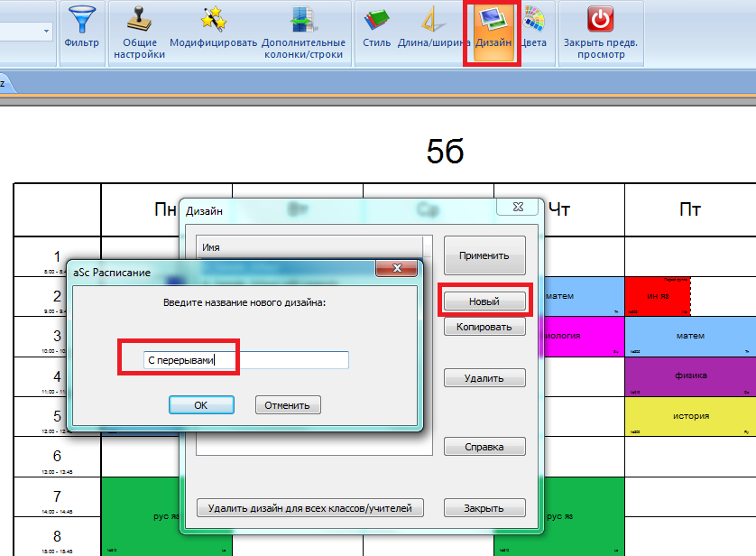Close print preview with red power icon
The height and width of the screenshot is (556, 756).
pyautogui.click(x=600, y=20)
